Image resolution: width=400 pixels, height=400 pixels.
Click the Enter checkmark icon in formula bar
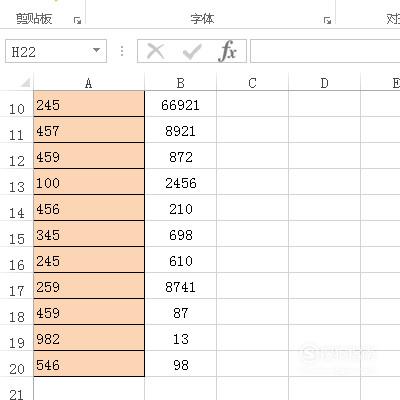(192, 51)
